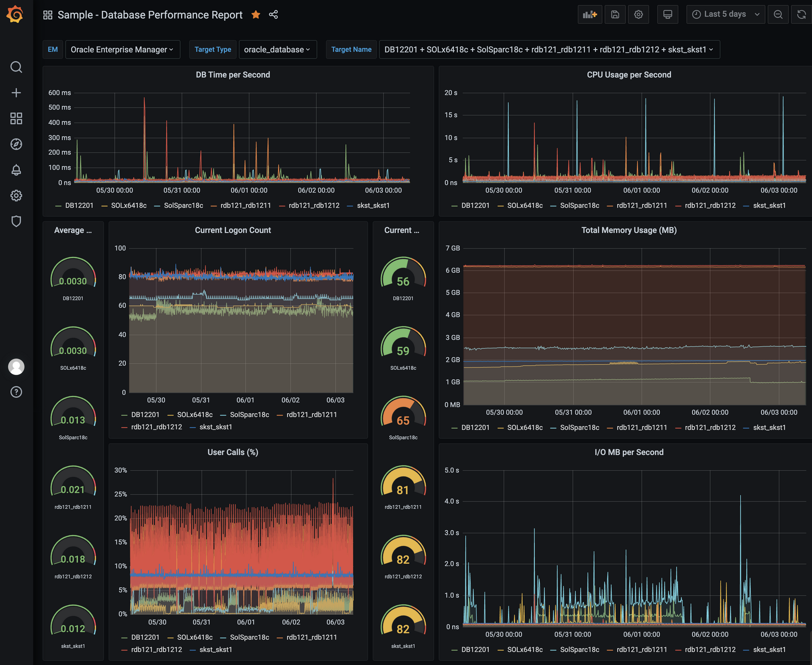The image size is (812, 665).
Task: Star the dashboard as favorite
Action: coord(256,15)
